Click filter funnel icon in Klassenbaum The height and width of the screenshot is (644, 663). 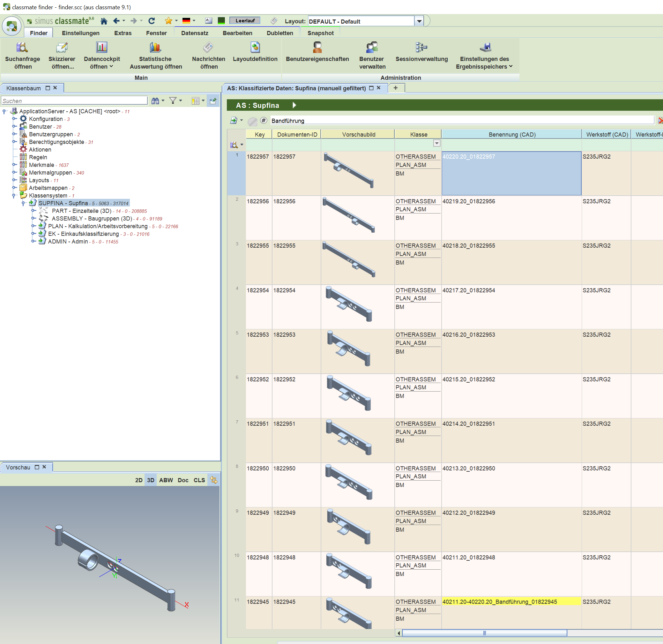[x=173, y=101]
